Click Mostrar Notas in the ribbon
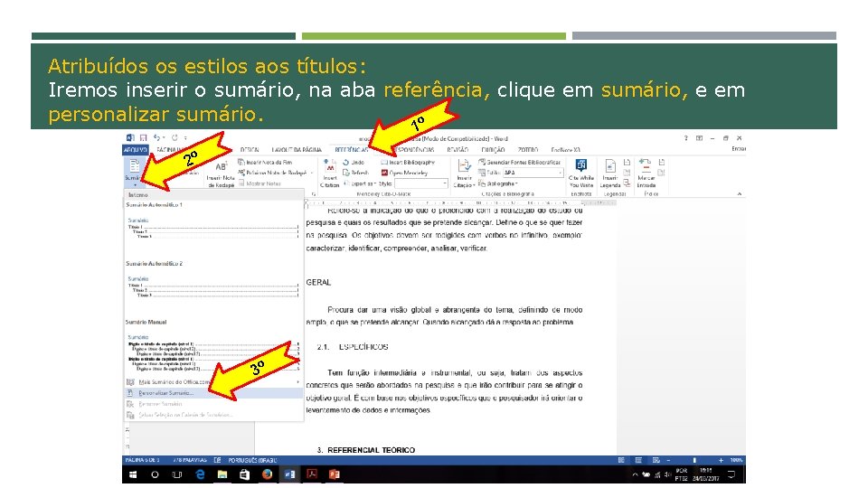Image resolution: width=868 pixels, height=488 pixels. [259, 183]
